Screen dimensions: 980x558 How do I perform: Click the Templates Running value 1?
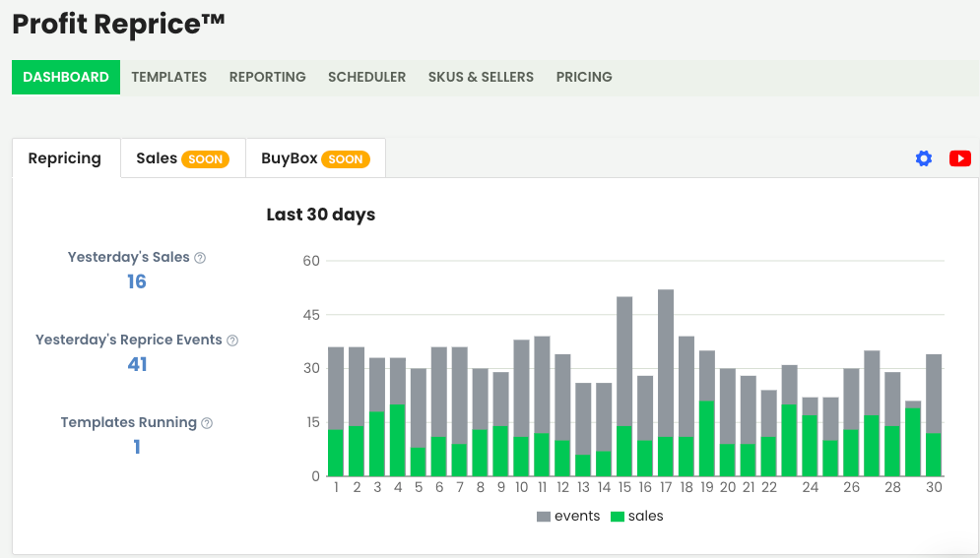(x=137, y=447)
